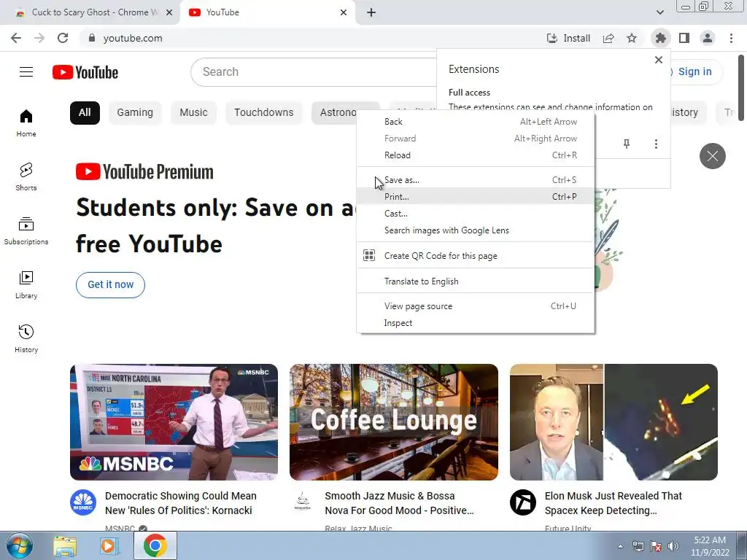
Task: Go to Home in the sidebar
Action: pyautogui.click(x=26, y=122)
